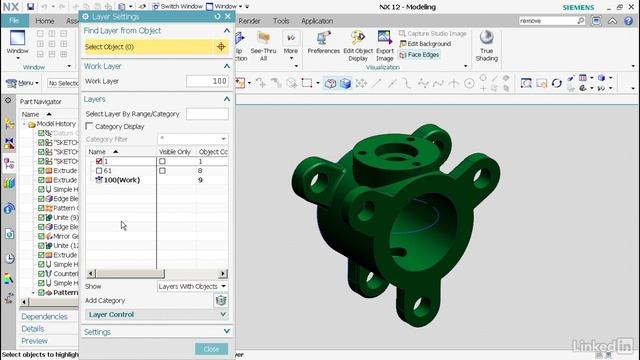Screen dimensions: 640x360
Task: Open the History clock sidebar icon
Action: [x=9, y=258]
